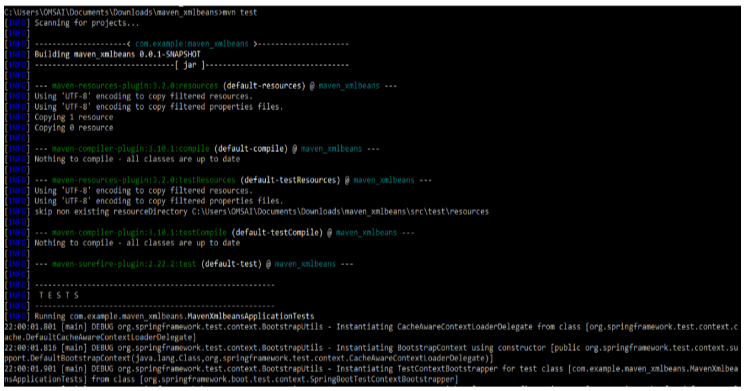The width and height of the screenshot is (752, 391).
Task: Click the 'T E S T S' heading
Action: point(59,296)
